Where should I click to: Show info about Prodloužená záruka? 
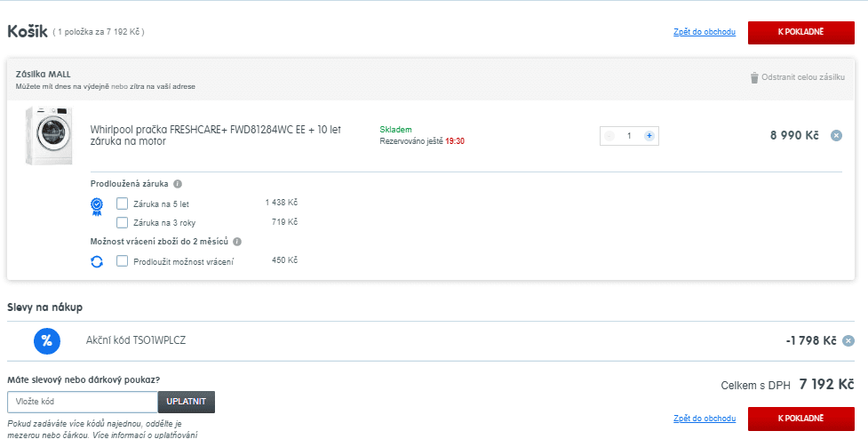[178, 184]
